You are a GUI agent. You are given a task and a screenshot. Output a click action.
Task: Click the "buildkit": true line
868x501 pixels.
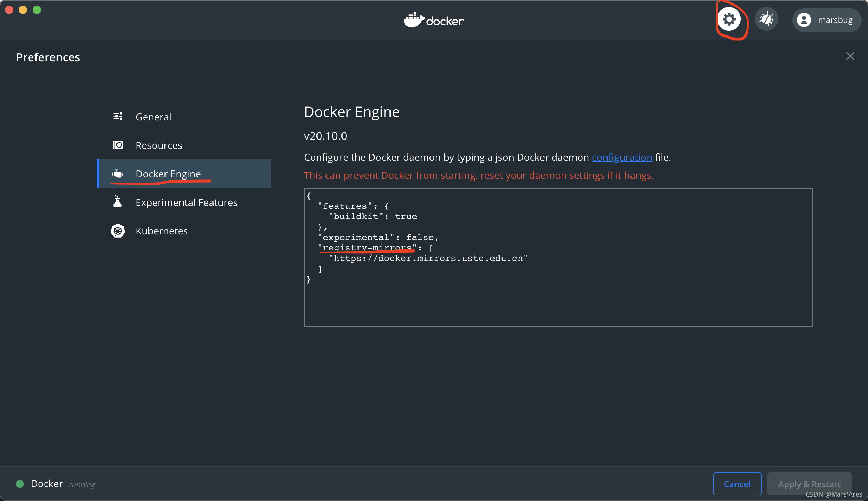pos(373,216)
